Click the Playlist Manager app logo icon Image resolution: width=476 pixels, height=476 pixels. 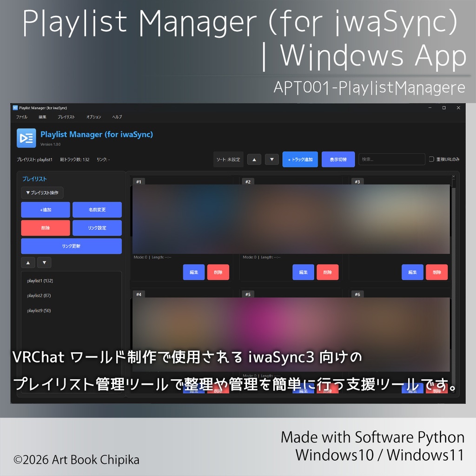pyautogui.click(x=26, y=138)
